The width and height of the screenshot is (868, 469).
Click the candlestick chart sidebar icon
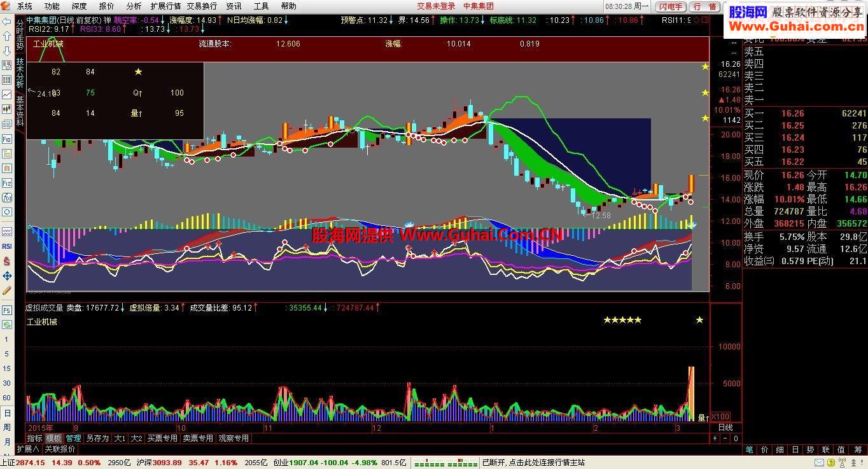(x=7, y=109)
